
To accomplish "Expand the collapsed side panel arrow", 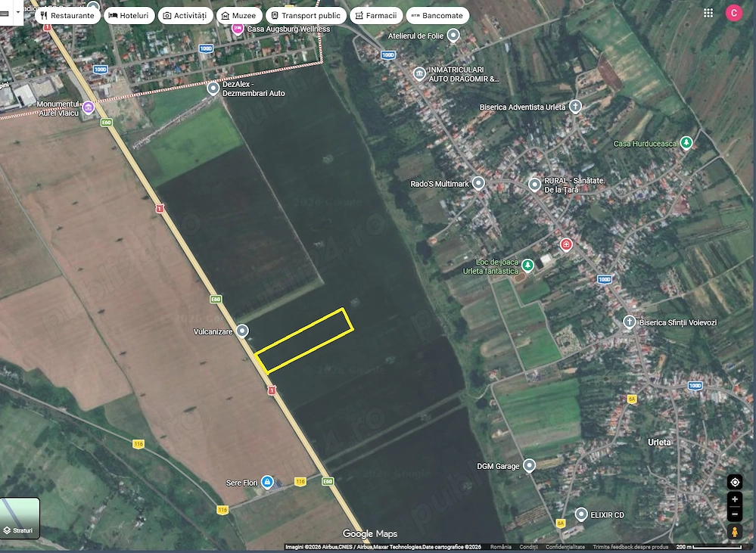I will pyautogui.click(x=18, y=13).
